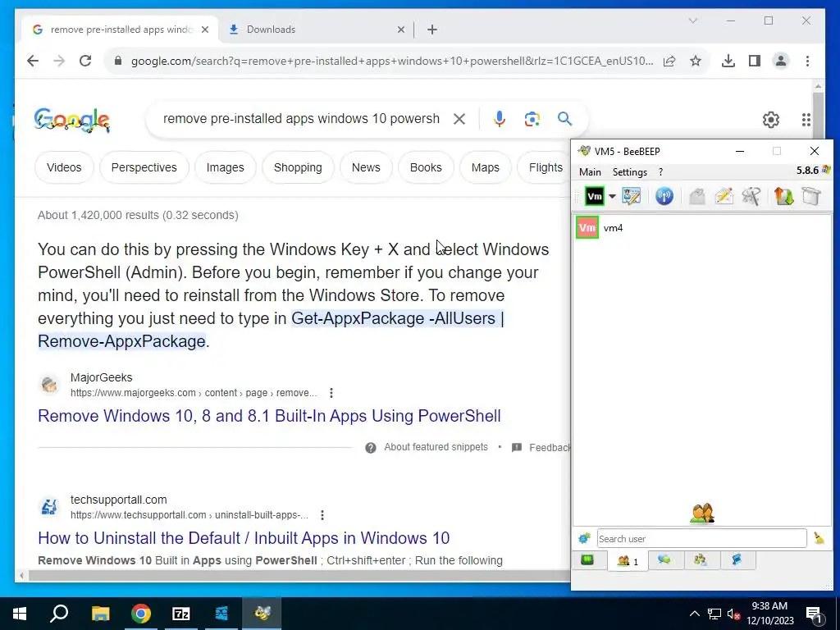Screen dimensions: 840x630
Task: Search by image with the Google Lens icon
Action: click(532, 119)
